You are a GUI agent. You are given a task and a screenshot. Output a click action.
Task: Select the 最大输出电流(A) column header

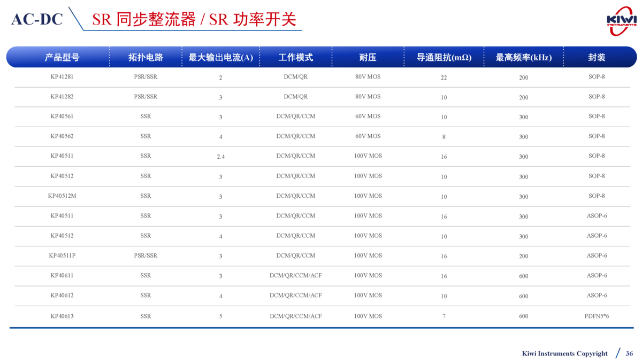220,57
